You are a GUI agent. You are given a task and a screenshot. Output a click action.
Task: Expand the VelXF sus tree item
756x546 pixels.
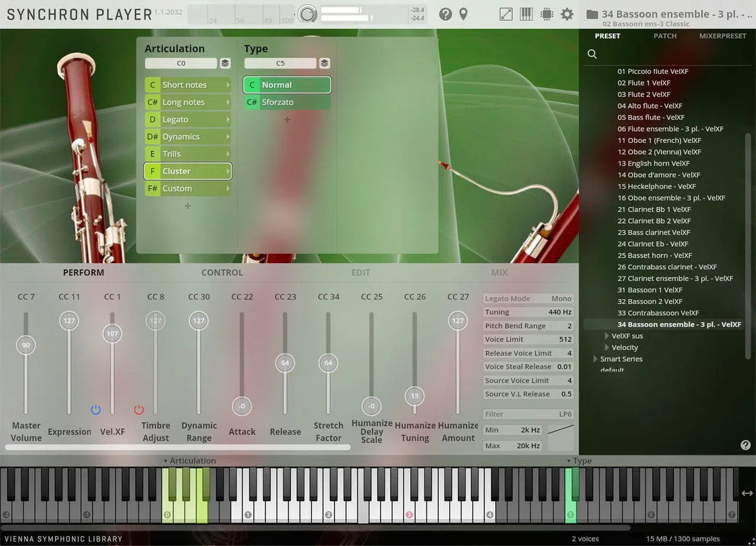(x=607, y=336)
